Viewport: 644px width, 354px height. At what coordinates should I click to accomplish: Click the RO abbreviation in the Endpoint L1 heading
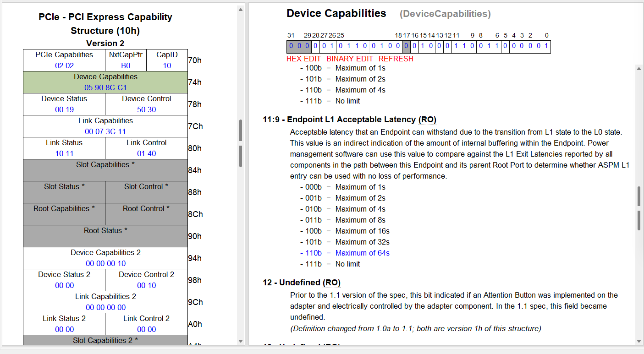coord(427,120)
